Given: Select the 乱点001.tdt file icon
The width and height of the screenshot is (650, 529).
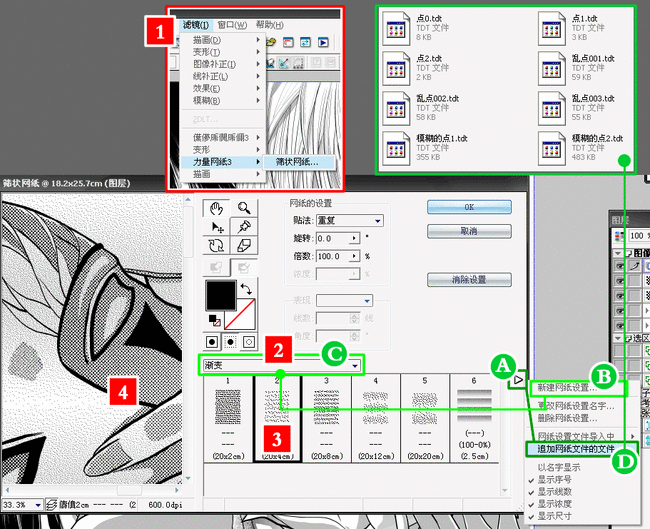Looking at the screenshot, I should (552, 68).
